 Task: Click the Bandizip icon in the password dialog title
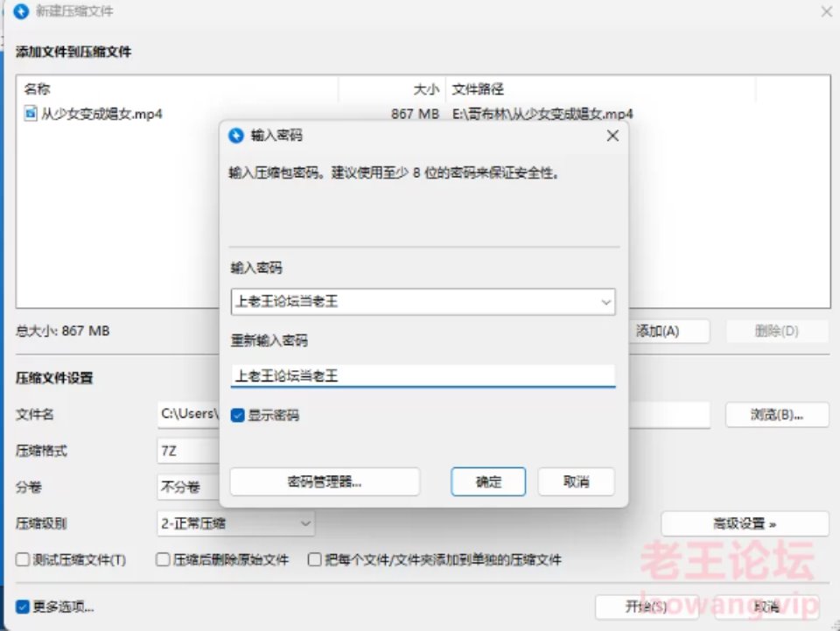235,136
